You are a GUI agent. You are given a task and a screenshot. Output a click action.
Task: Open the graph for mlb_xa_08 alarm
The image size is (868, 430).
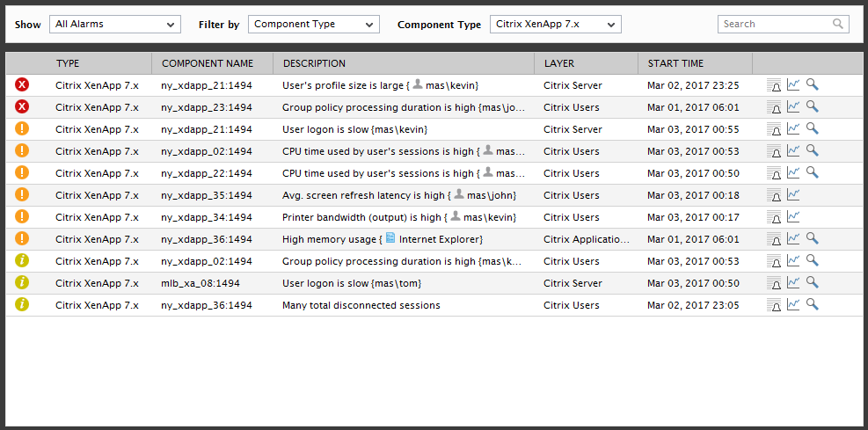click(793, 283)
